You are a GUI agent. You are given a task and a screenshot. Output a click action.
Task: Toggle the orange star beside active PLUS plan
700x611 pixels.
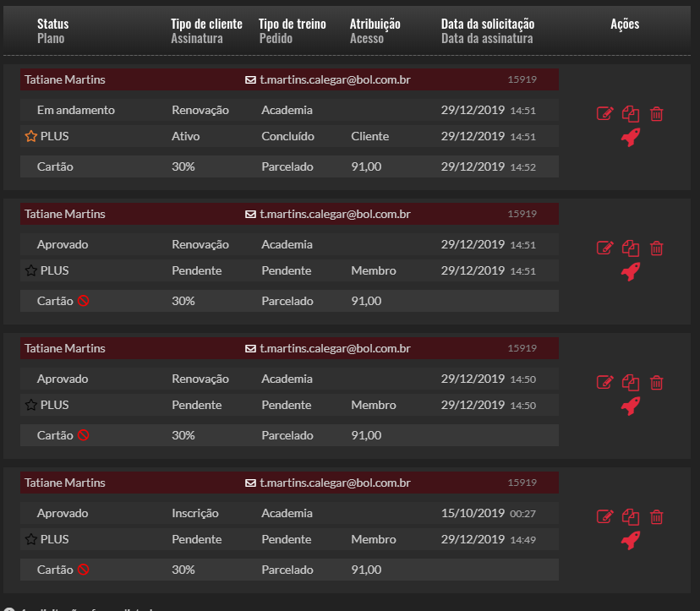(31, 137)
